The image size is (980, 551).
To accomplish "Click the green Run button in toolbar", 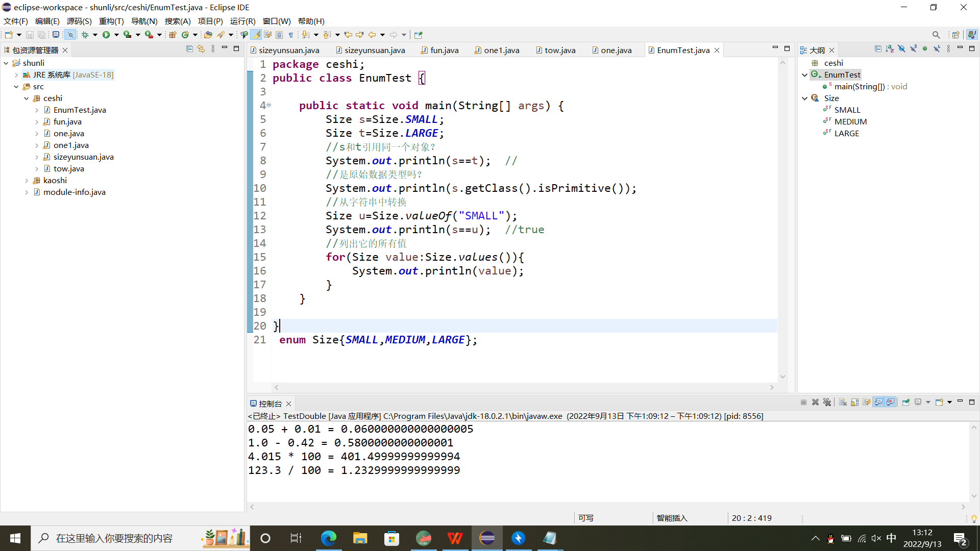I will click(106, 35).
